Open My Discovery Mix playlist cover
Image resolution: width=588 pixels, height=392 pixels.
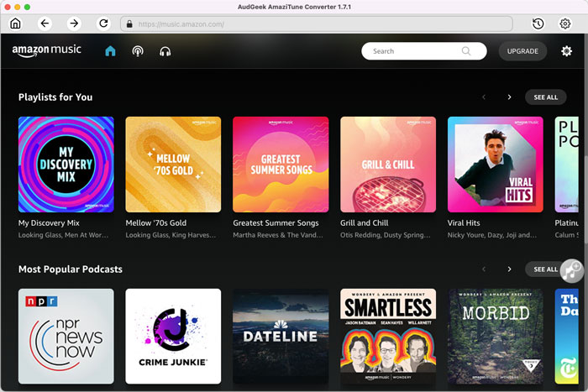coord(66,165)
